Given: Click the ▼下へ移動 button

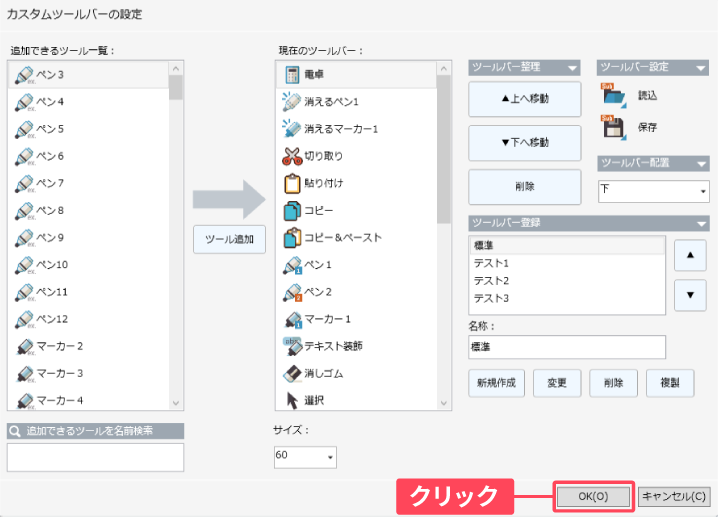Looking at the screenshot, I should (525, 143).
